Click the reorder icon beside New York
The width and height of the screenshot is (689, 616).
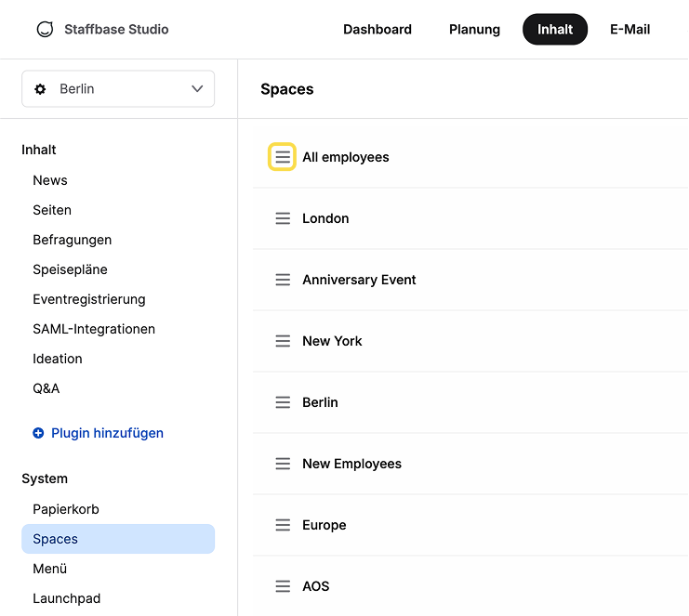coord(283,342)
